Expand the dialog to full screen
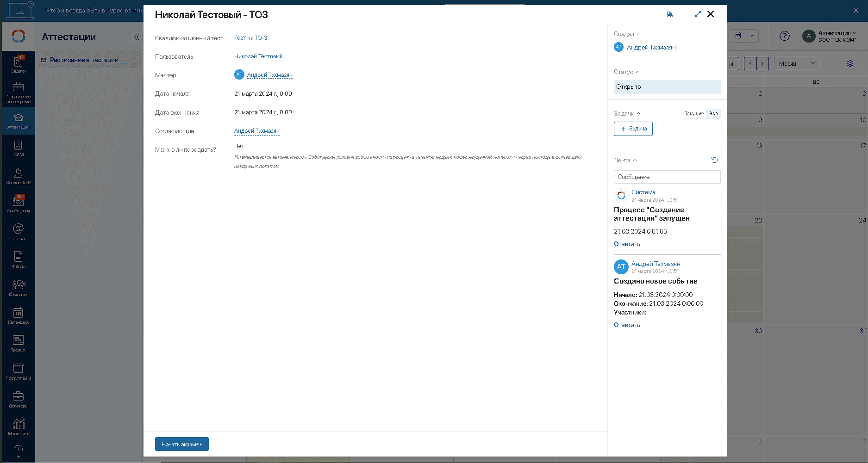The width and height of the screenshot is (868, 463). [x=698, y=14]
